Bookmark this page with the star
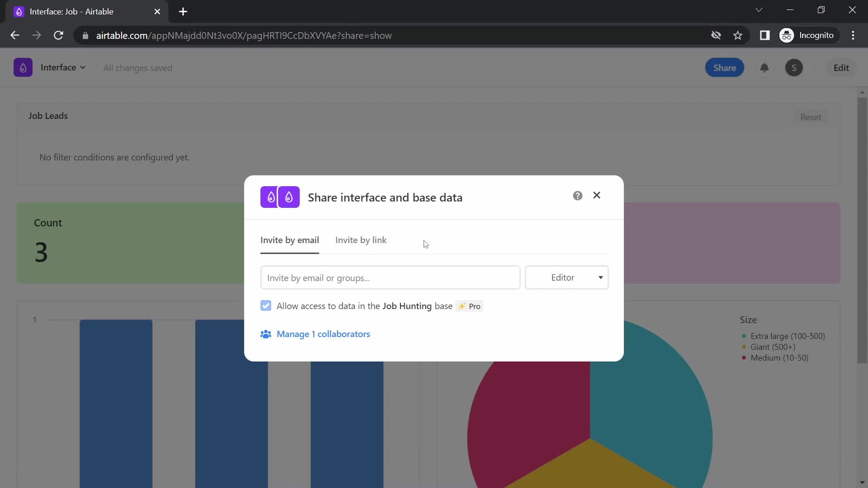 click(x=738, y=35)
